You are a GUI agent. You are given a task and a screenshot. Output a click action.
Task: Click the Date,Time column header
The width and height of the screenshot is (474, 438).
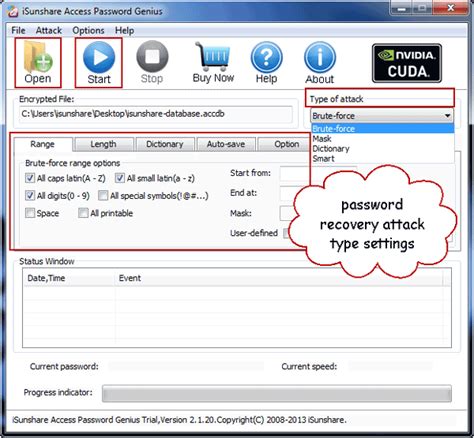click(x=69, y=278)
